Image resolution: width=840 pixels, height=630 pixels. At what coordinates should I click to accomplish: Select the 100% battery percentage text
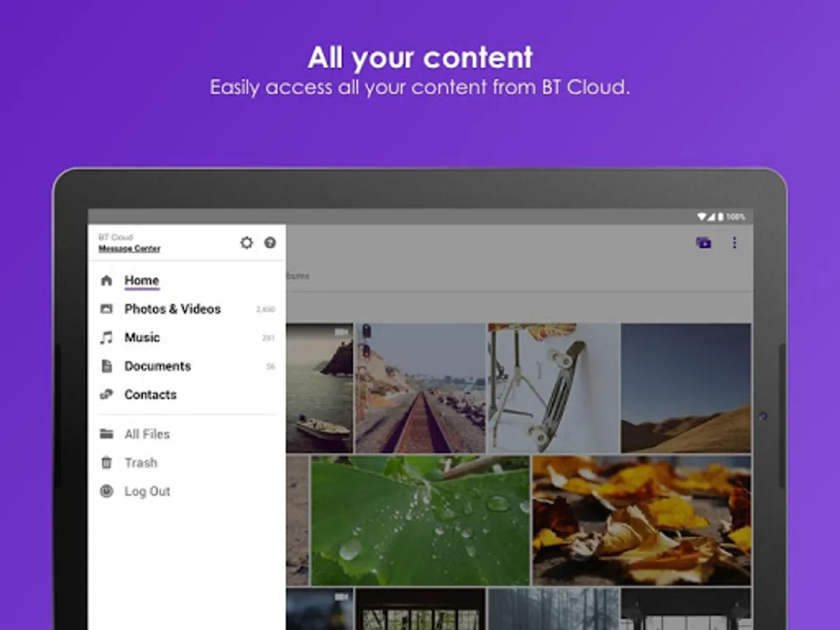(x=736, y=217)
